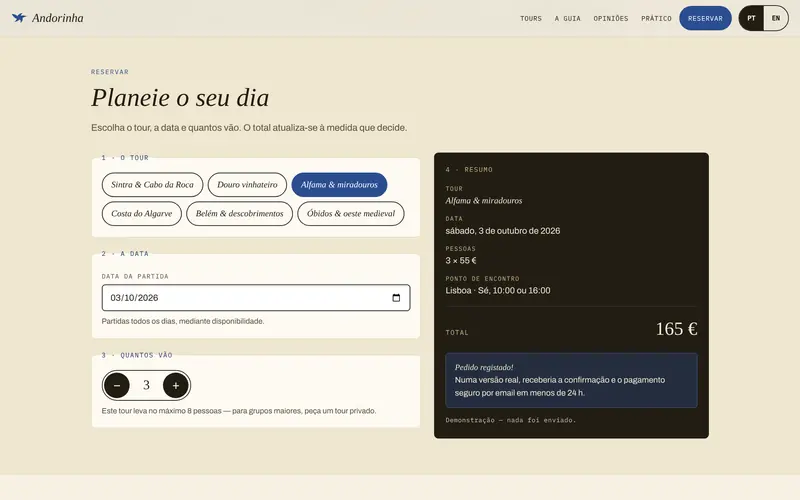Click the small RESERVAR label above heading
The image size is (800, 500).
tap(110, 72)
